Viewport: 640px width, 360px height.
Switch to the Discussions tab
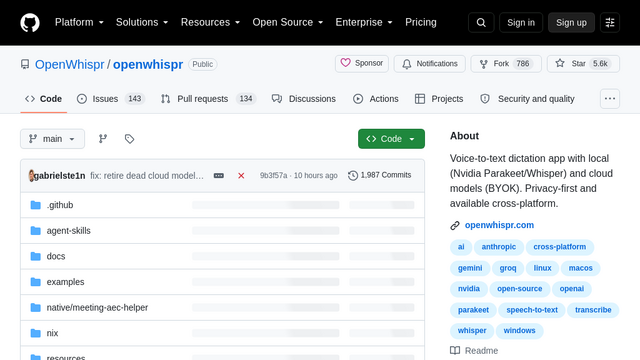tap(304, 99)
